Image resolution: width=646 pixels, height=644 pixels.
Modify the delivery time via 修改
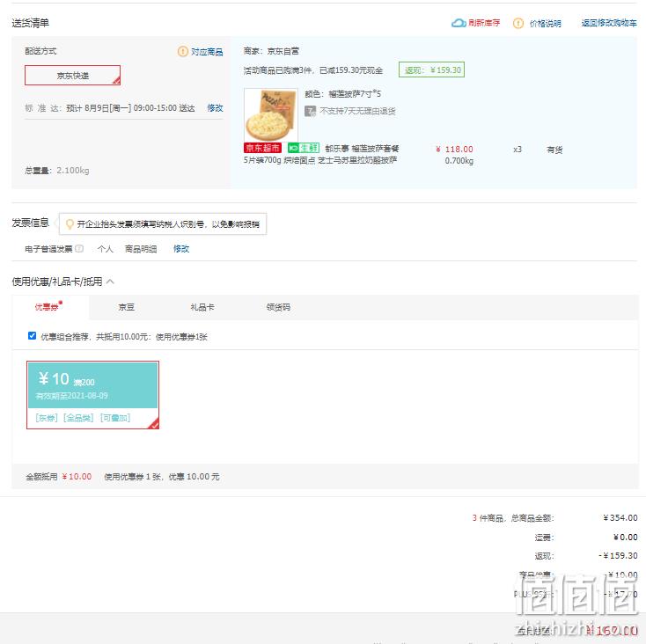(x=215, y=108)
